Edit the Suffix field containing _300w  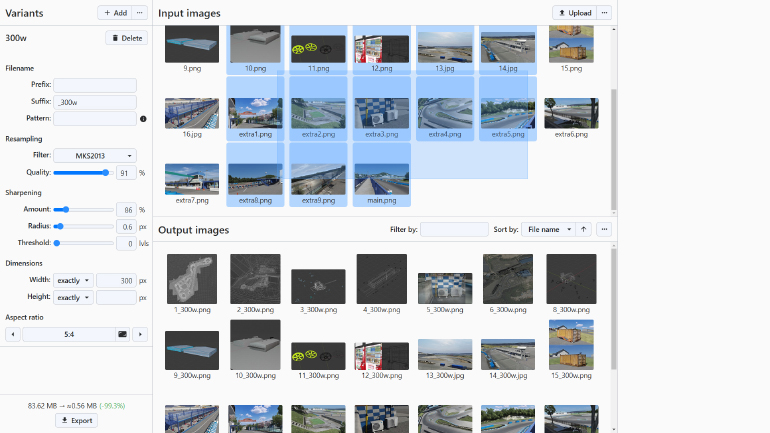pyautogui.click(x=95, y=102)
